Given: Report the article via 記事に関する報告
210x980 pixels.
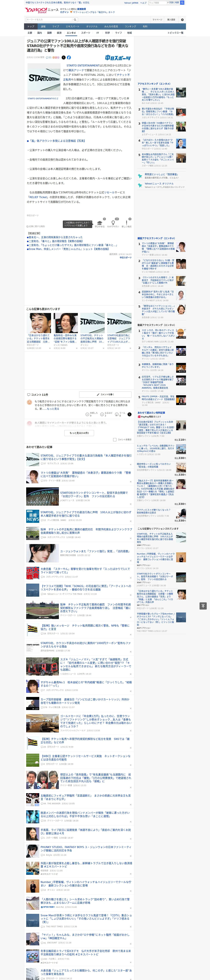Looking at the screenshot, I should pyautogui.click(x=36, y=226).
